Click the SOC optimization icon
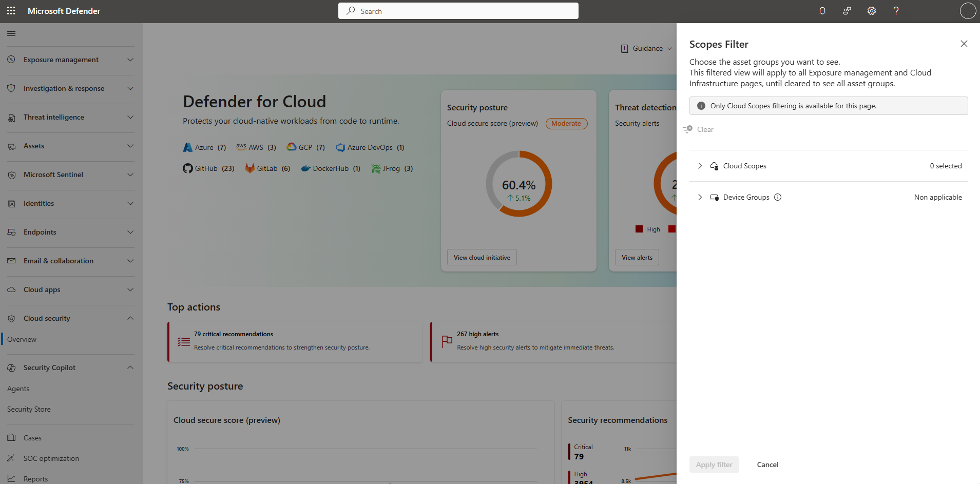The height and width of the screenshot is (484, 980). 11,458
